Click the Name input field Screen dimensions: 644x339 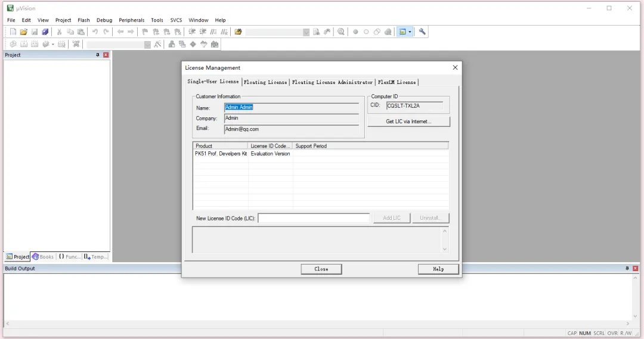pos(291,107)
